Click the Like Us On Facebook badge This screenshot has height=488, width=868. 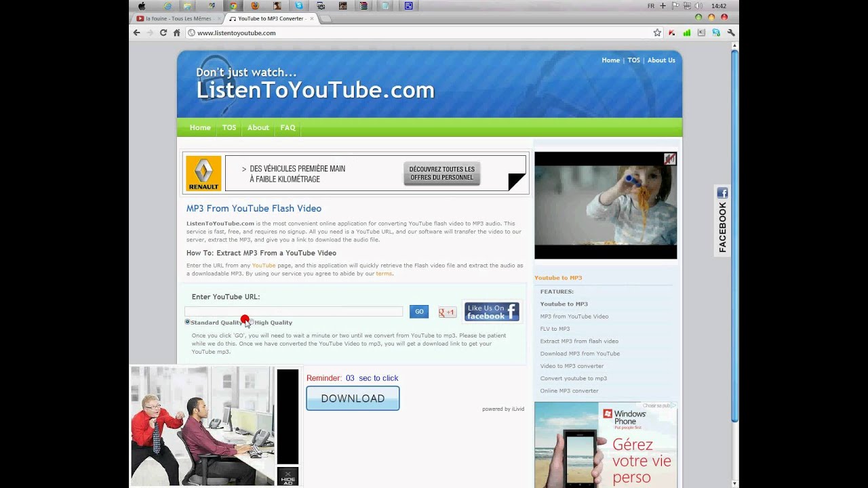point(492,312)
